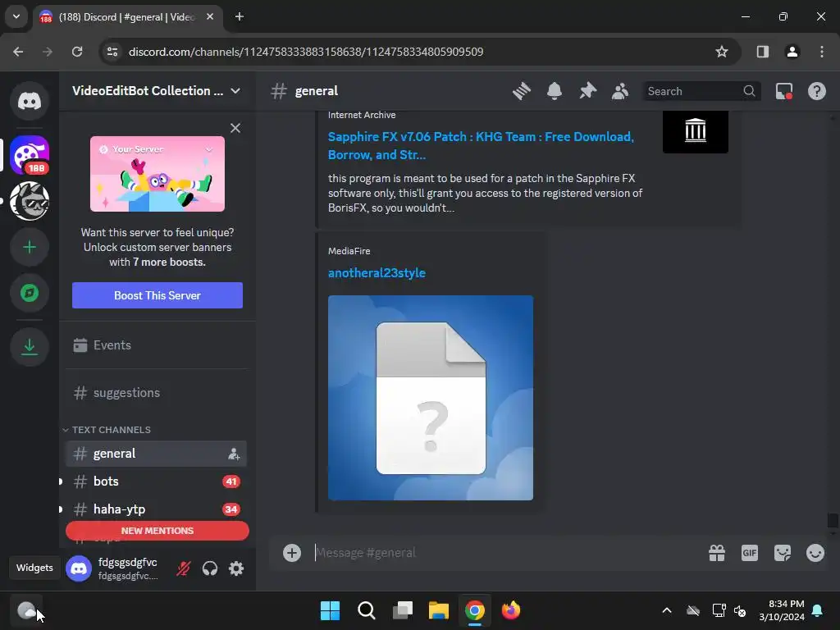Show hidden system tray icons chevron
This screenshot has height=630, width=840.
click(667, 610)
